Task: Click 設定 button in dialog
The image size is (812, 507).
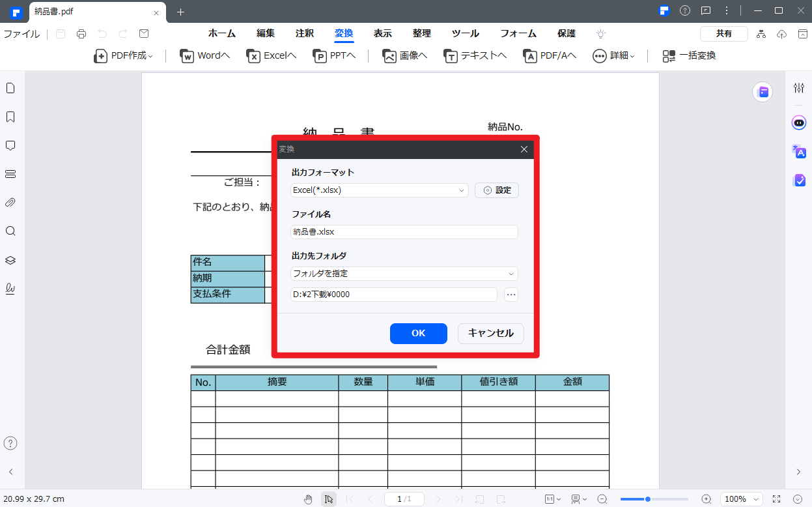Action: (x=497, y=190)
